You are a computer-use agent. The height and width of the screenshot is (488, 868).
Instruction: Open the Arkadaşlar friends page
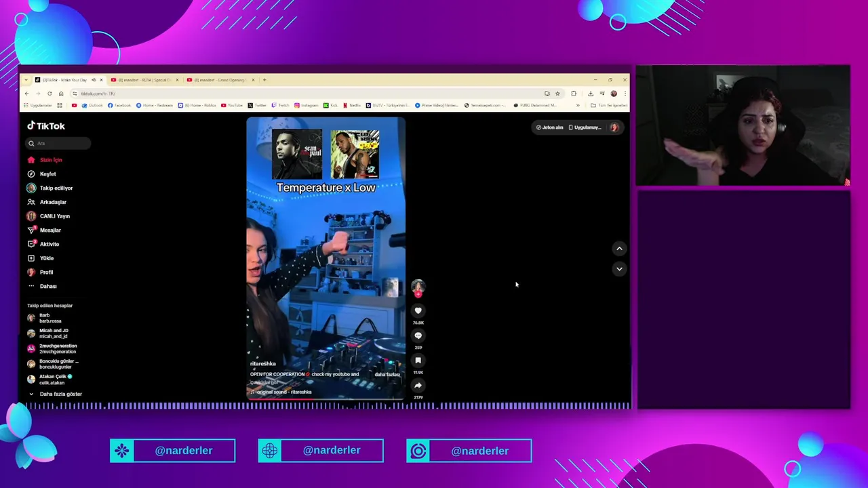pos(47,202)
